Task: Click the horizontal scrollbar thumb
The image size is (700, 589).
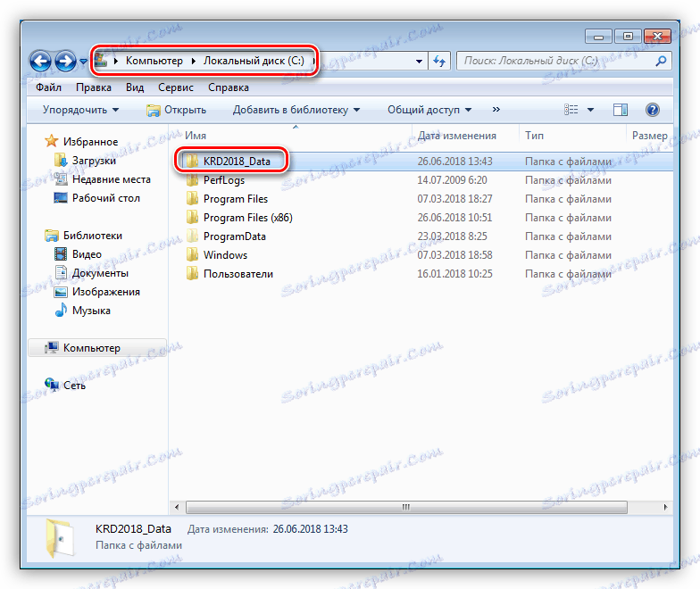Action: point(406,507)
